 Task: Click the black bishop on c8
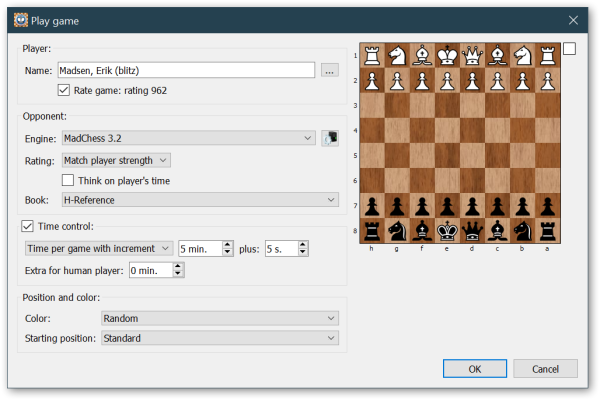click(497, 231)
